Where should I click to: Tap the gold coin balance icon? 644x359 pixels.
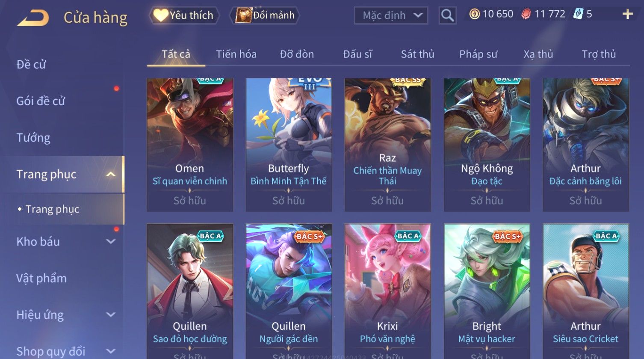tap(474, 14)
